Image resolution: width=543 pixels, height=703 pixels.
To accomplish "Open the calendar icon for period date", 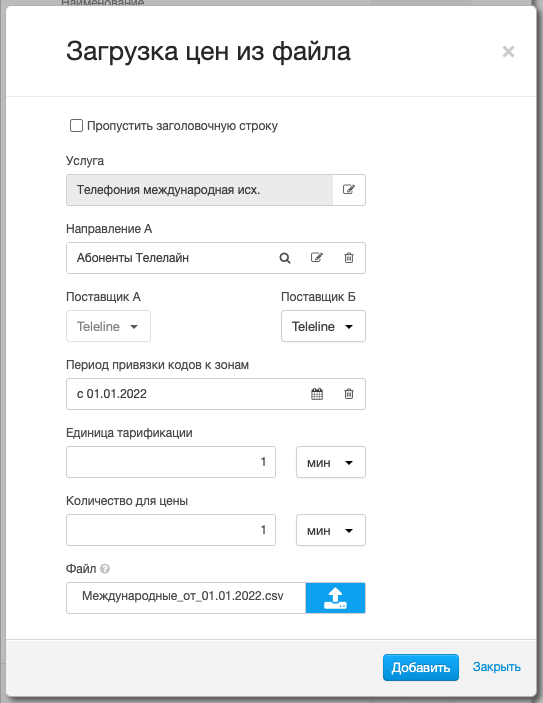I will pos(317,394).
